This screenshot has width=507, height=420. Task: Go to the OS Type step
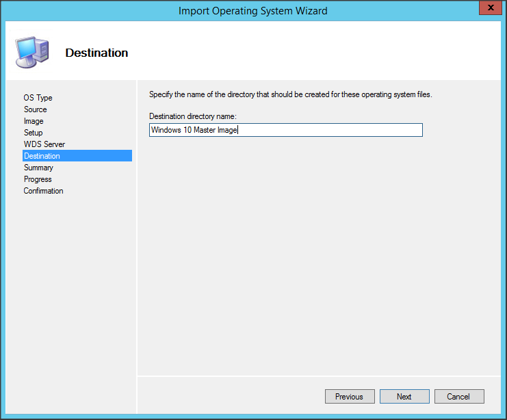point(38,98)
